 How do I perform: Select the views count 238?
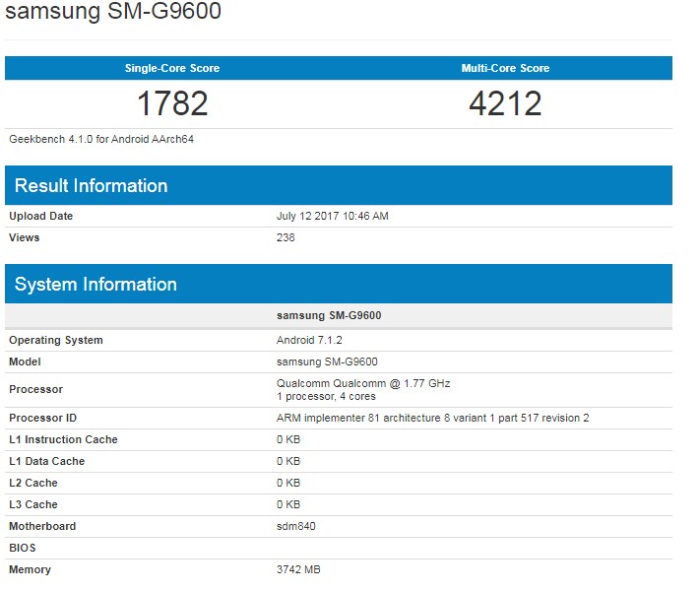(286, 237)
